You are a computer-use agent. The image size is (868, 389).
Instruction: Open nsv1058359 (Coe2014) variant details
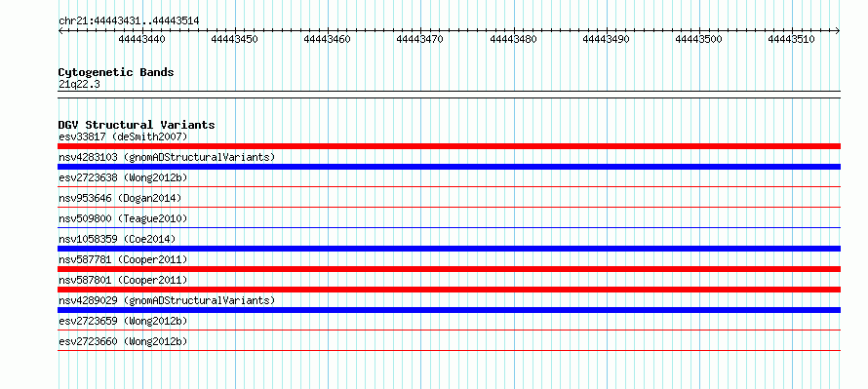pos(117,239)
